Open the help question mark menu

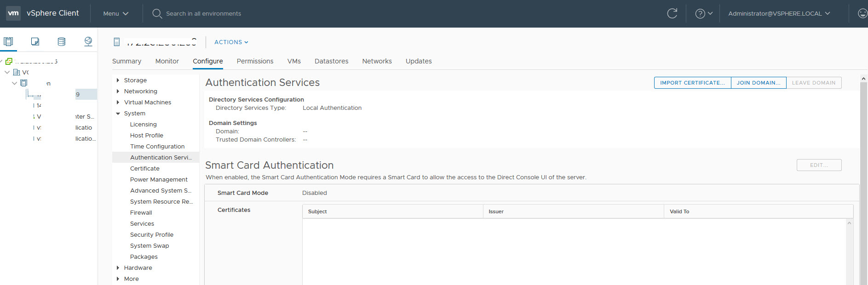point(703,13)
